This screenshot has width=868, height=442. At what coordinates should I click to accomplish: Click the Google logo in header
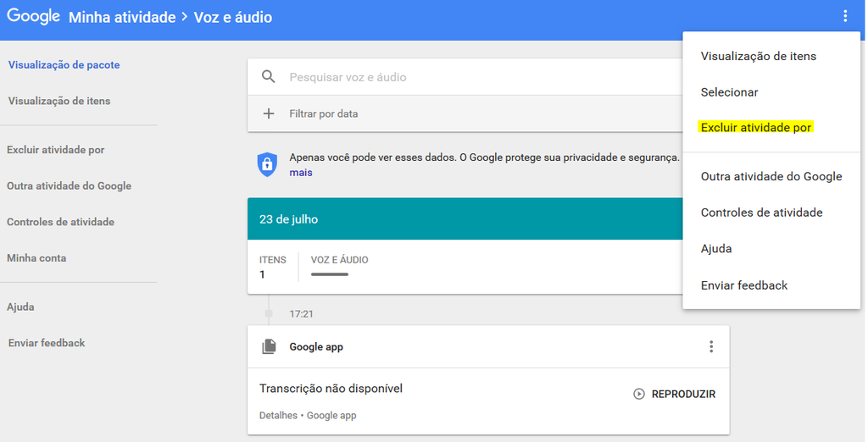click(x=34, y=17)
